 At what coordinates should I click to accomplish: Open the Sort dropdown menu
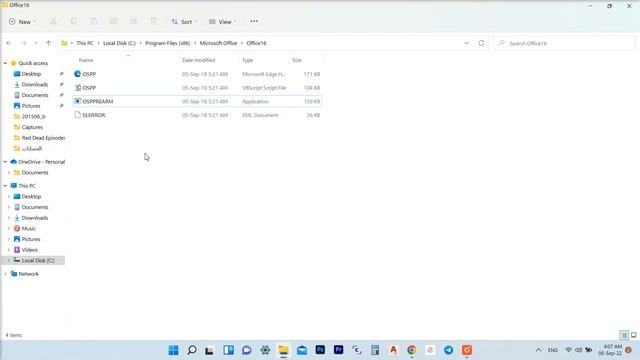click(x=184, y=22)
